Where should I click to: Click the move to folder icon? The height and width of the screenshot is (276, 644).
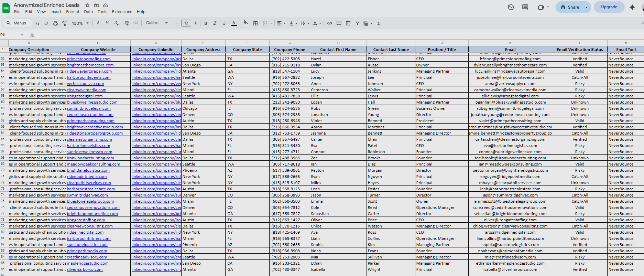(x=97, y=5)
